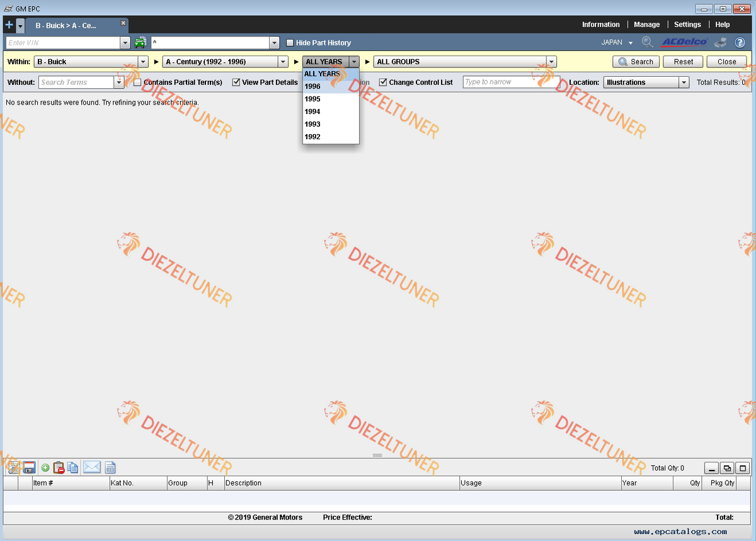The height and width of the screenshot is (541, 756).
Task: Click the clipboard with red minus icon
Action: point(59,467)
